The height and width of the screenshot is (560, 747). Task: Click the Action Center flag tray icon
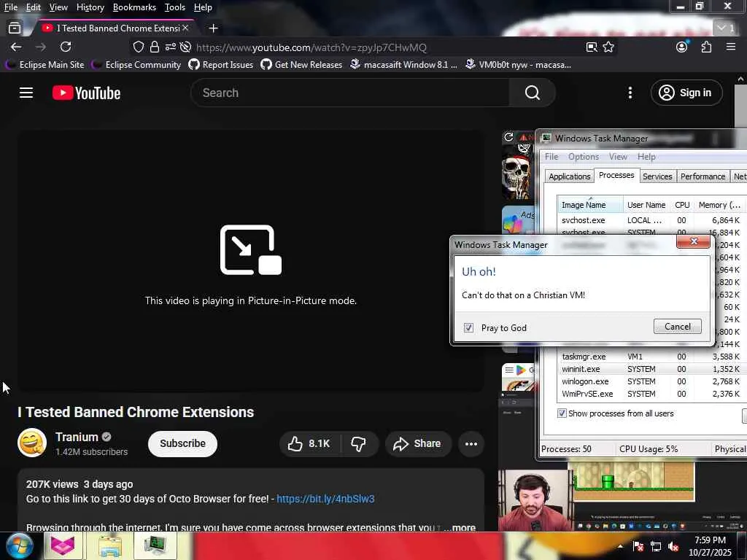[638, 547]
